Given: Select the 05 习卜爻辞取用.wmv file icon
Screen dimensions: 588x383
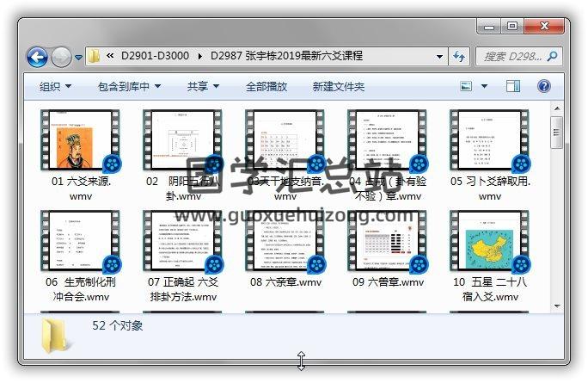Looking at the screenshot, I should 489,140.
